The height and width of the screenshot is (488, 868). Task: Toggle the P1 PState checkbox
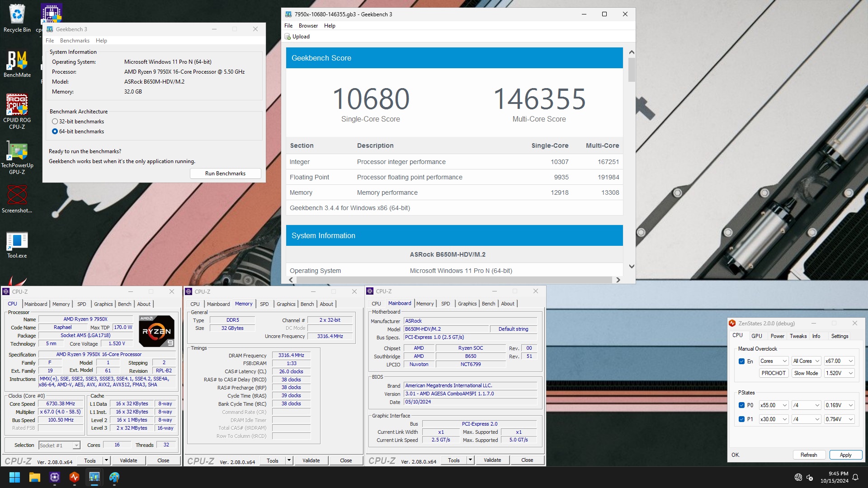coord(741,419)
